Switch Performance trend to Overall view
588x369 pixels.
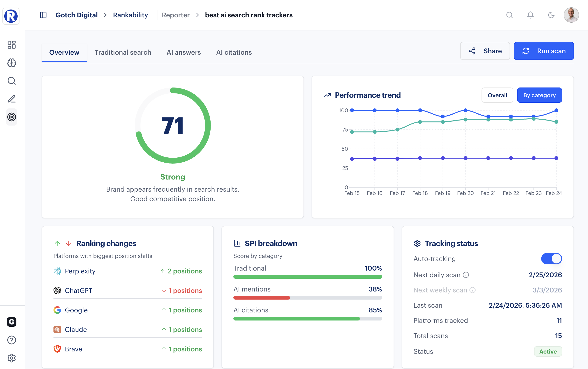coord(497,95)
